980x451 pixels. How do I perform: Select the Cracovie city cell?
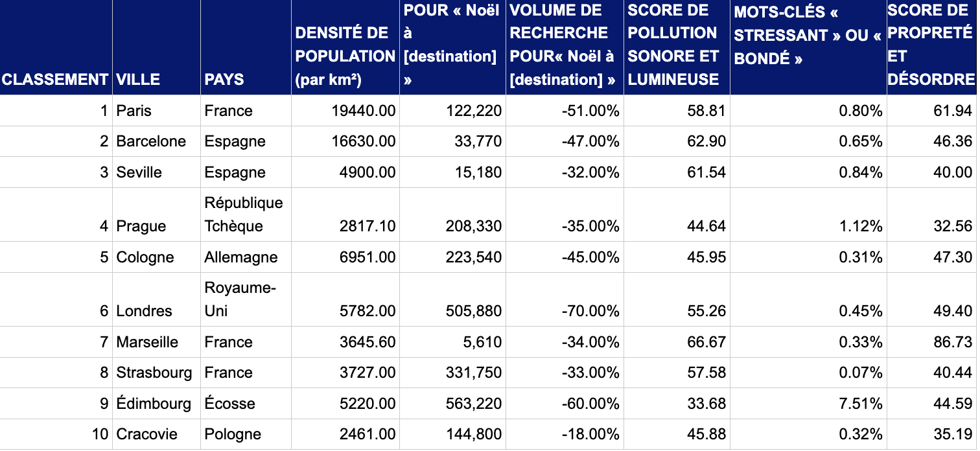[x=146, y=434]
